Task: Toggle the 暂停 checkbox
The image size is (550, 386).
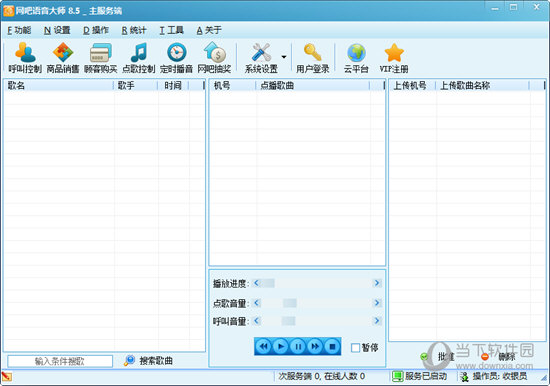Action: coord(355,348)
